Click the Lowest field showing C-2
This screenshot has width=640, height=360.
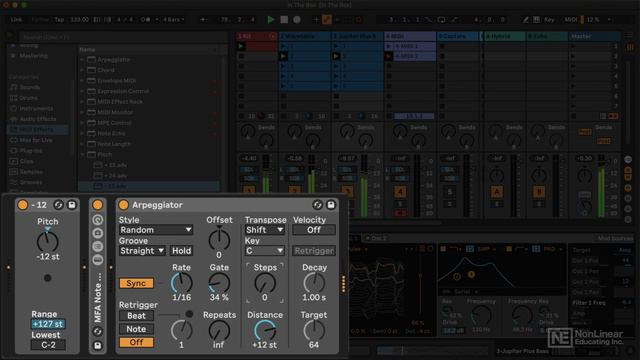coord(48,345)
